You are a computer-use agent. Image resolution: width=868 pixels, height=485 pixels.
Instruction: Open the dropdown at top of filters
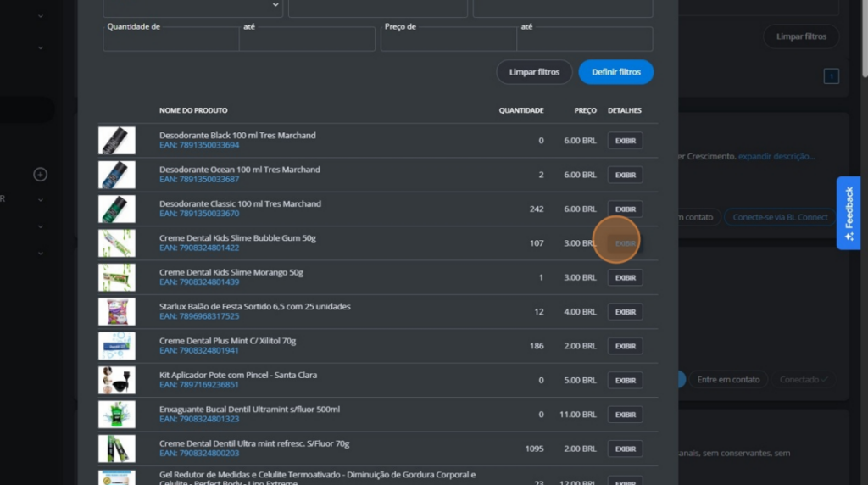click(192, 7)
